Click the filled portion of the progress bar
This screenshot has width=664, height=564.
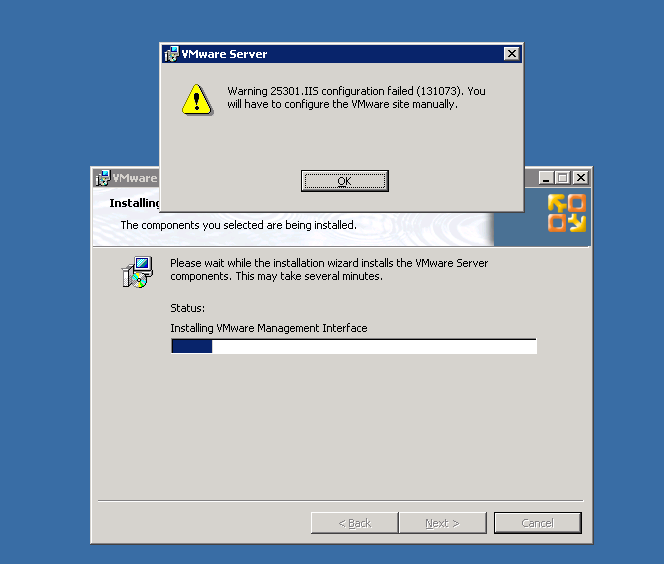(x=192, y=346)
